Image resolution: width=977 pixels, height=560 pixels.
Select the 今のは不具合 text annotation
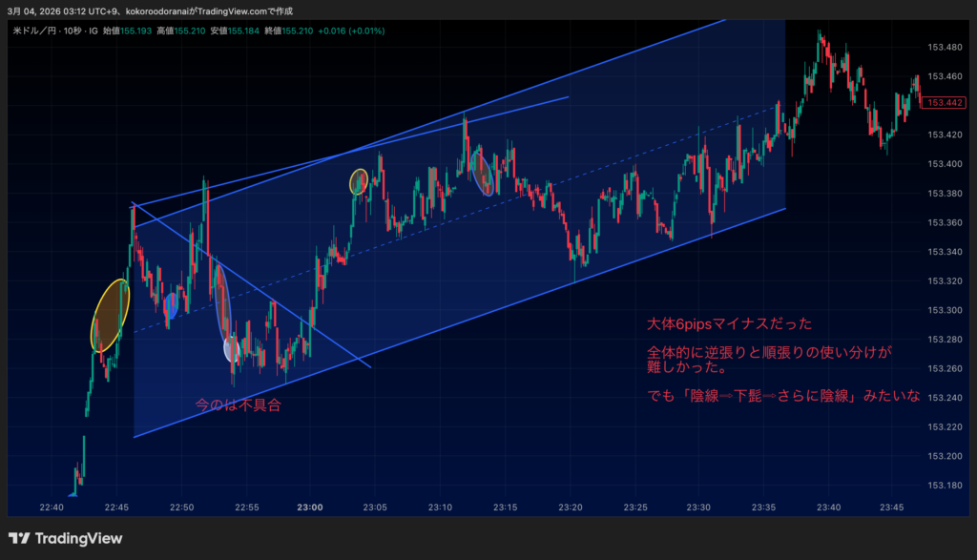click(238, 404)
